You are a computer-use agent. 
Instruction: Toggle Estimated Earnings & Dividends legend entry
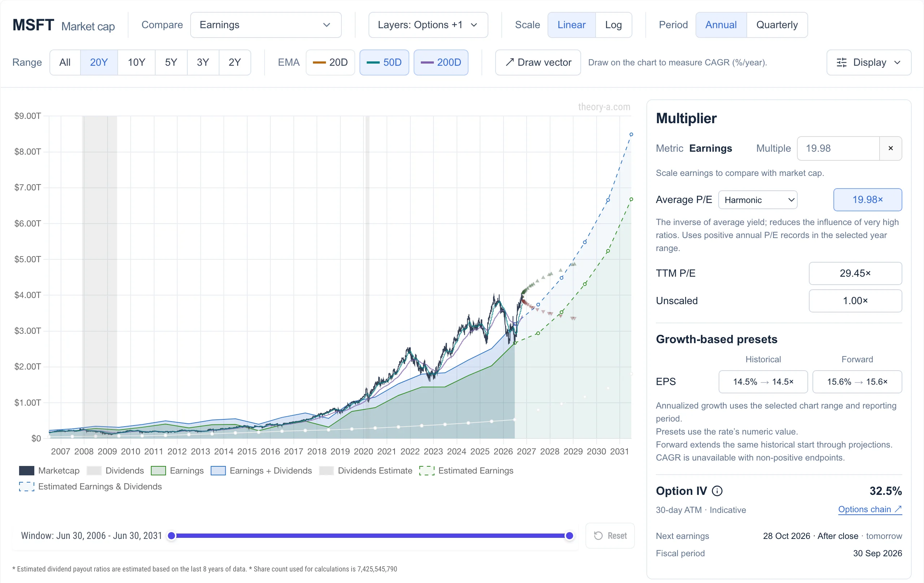click(91, 487)
